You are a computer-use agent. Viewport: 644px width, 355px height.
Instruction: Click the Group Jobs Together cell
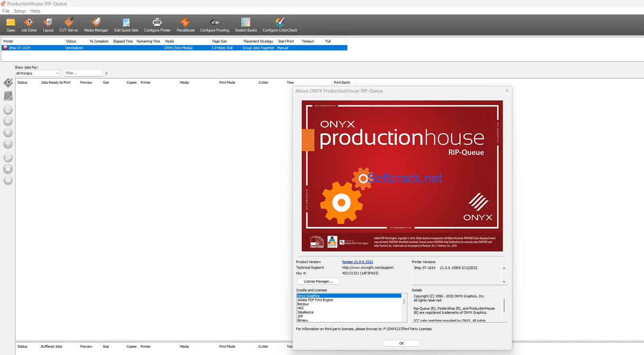pos(258,48)
